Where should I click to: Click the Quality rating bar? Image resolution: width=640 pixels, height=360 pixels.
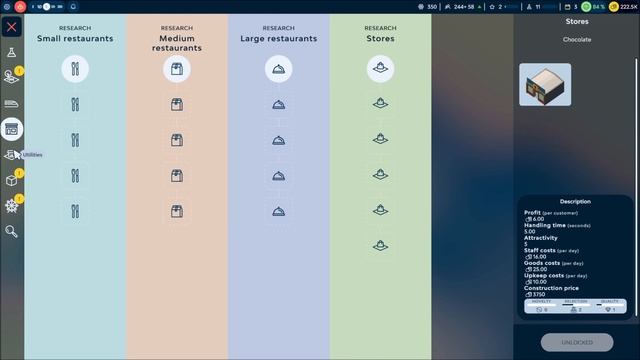[x=610, y=306]
